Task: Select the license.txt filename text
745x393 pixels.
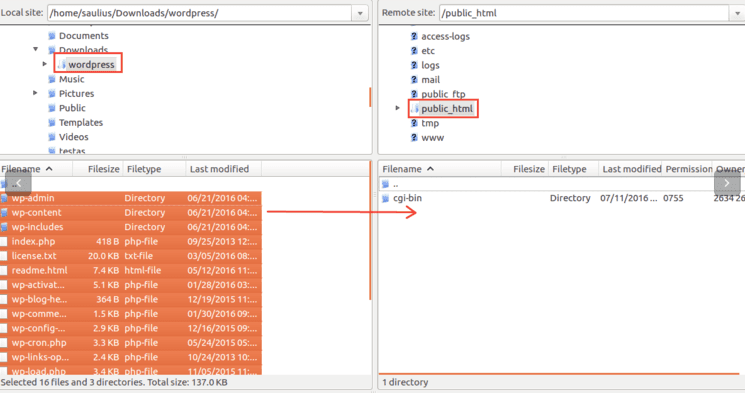Action: [x=34, y=256]
